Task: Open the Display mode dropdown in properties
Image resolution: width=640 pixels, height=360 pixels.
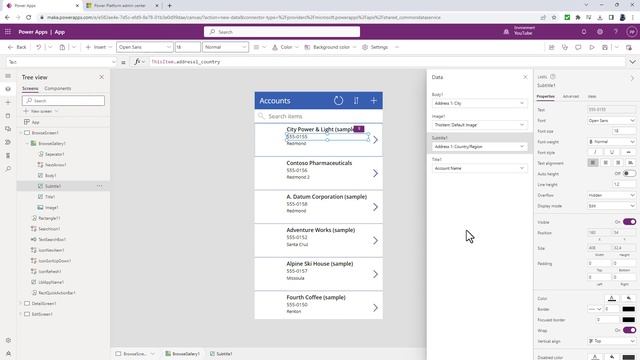Action: [611, 206]
